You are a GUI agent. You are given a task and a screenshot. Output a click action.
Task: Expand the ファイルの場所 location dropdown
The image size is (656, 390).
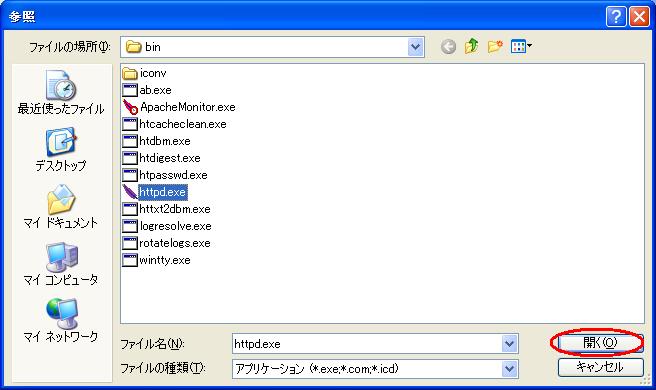click(x=415, y=47)
